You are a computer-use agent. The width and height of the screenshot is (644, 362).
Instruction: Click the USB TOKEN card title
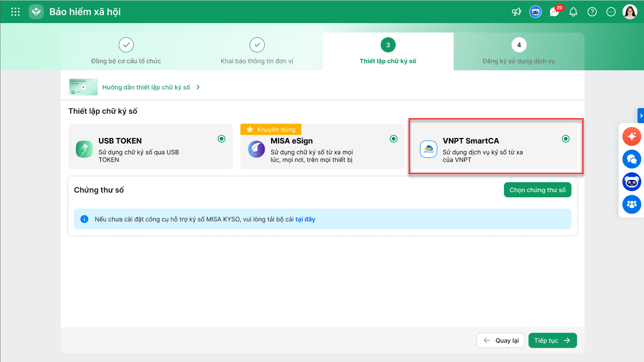[120, 141]
